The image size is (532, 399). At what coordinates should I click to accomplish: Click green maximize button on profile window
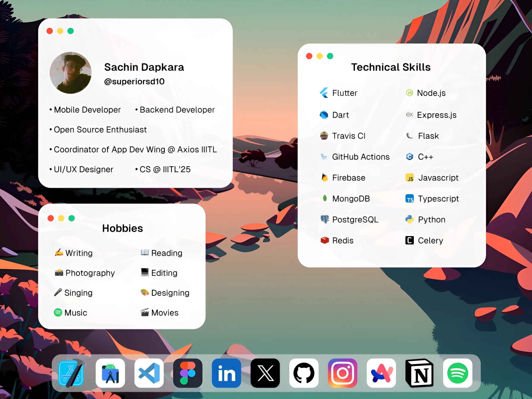(70, 31)
